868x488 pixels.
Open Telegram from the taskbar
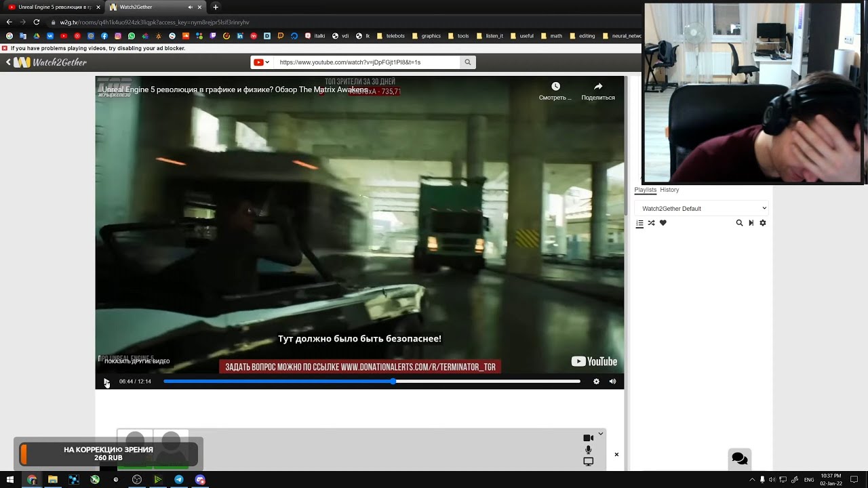179,480
